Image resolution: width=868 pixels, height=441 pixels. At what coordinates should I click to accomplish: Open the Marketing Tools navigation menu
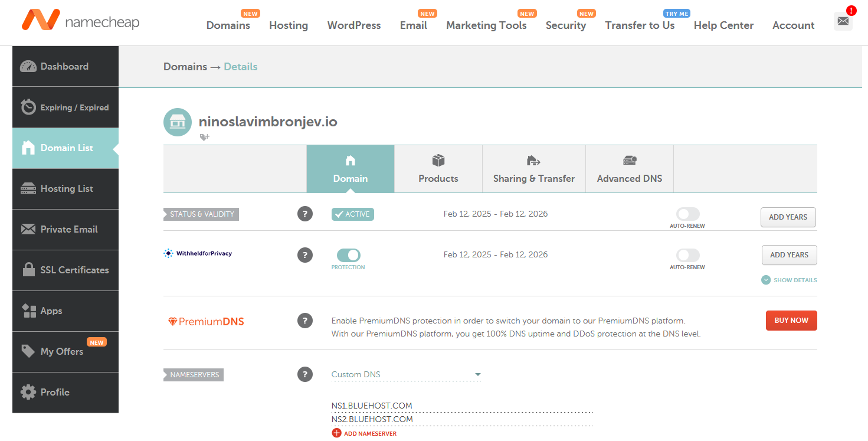click(486, 25)
